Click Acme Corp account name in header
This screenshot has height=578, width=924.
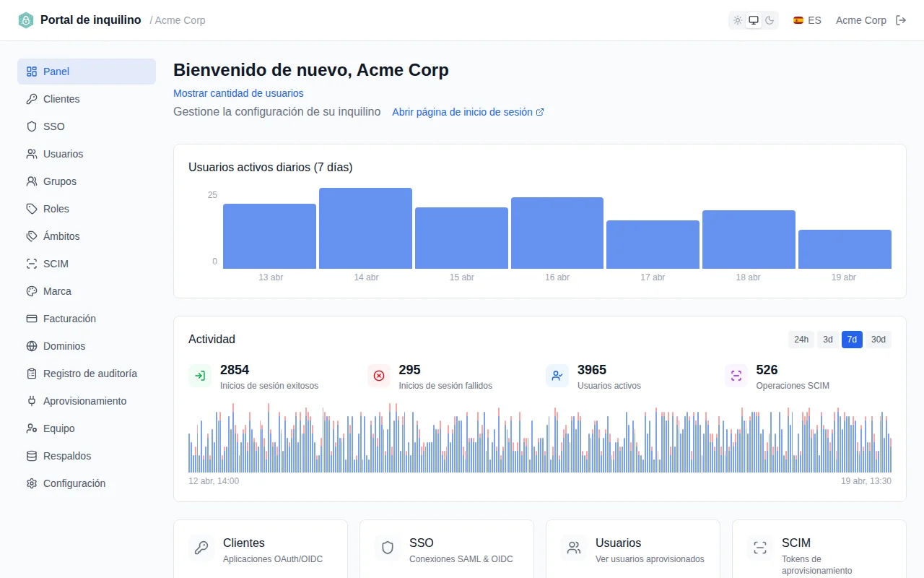click(x=861, y=20)
